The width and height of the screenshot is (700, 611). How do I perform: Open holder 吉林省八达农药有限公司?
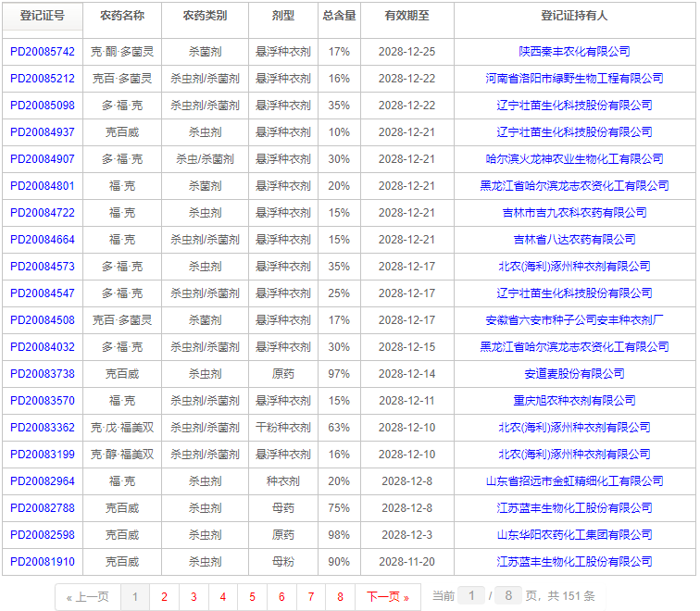(x=574, y=240)
